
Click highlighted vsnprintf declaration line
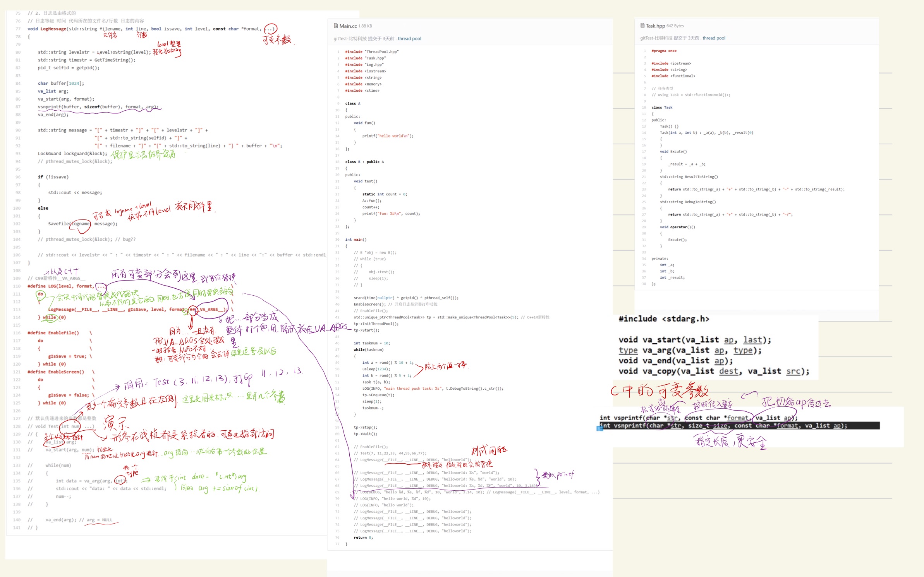(x=739, y=426)
